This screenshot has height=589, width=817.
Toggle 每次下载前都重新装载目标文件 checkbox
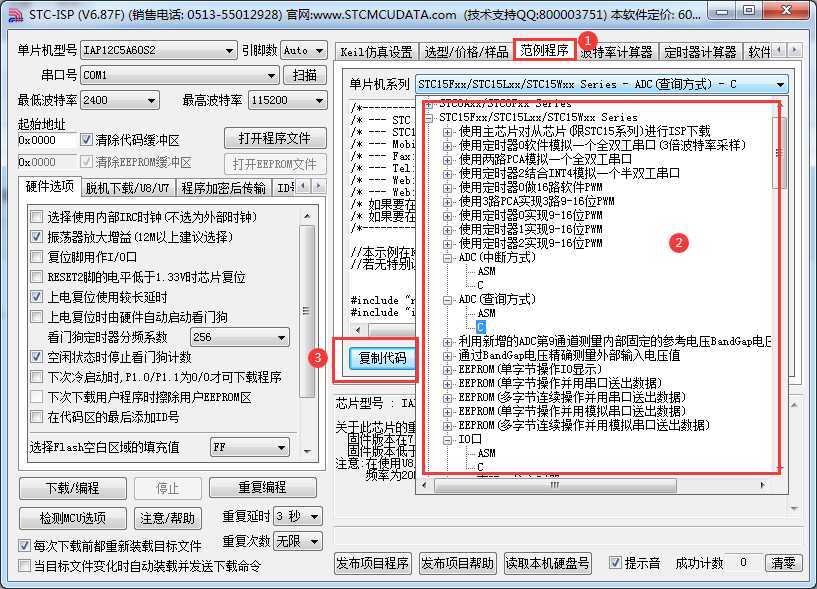(24, 546)
